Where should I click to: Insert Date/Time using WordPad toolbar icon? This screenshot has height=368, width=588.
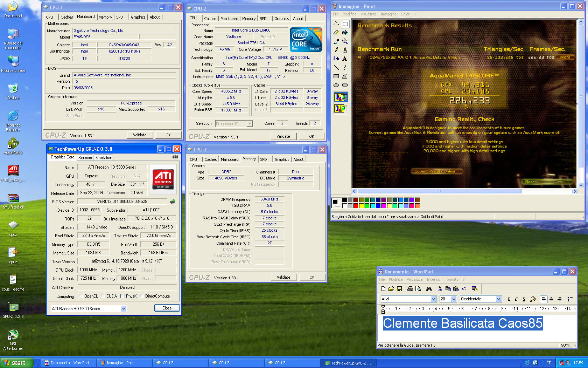tap(475, 289)
